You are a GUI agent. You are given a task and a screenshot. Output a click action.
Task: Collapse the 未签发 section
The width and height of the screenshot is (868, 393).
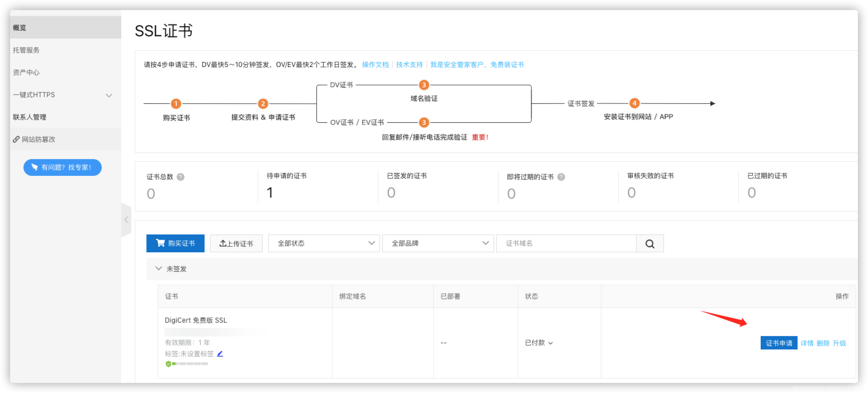[x=158, y=269]
